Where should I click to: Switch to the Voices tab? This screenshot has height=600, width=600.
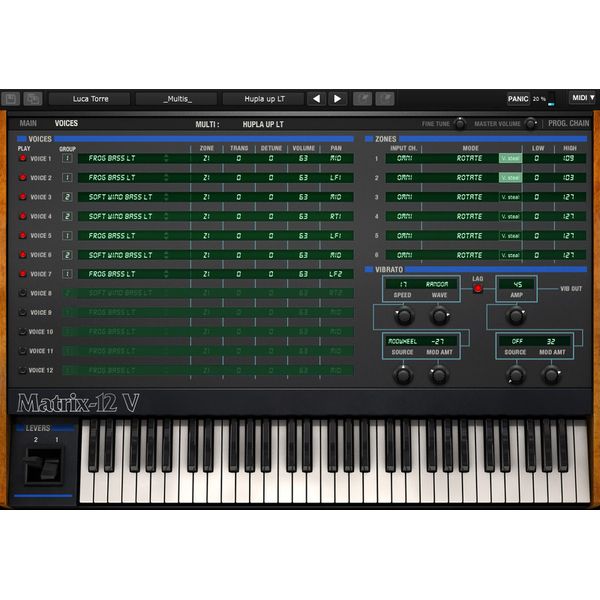click(66, 123)
